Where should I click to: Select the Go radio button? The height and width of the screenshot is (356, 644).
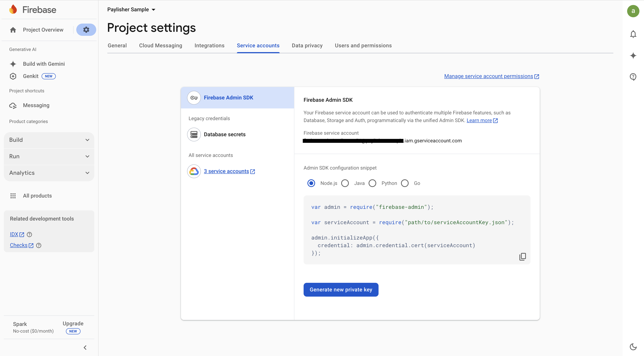[x=405, y=183]
